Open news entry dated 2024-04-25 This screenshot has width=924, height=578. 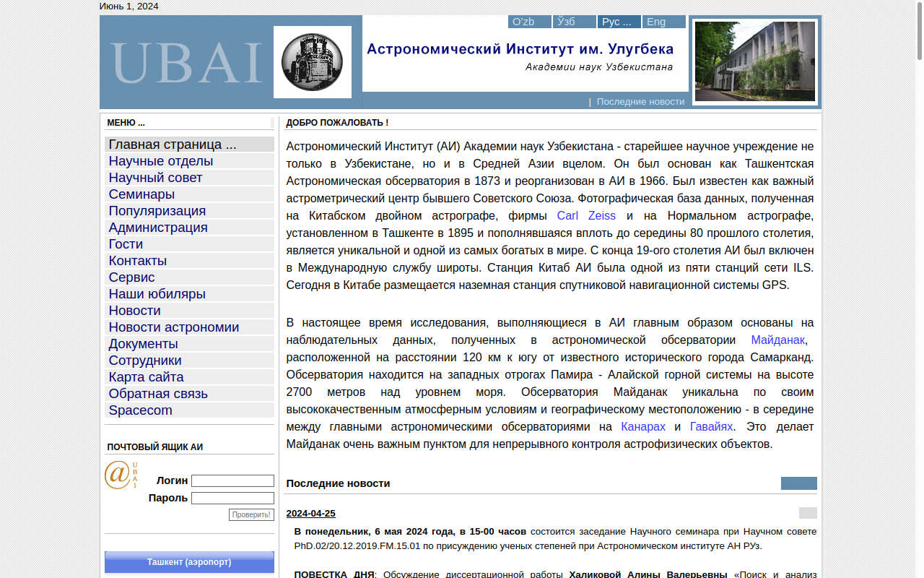tap(311, 514)
